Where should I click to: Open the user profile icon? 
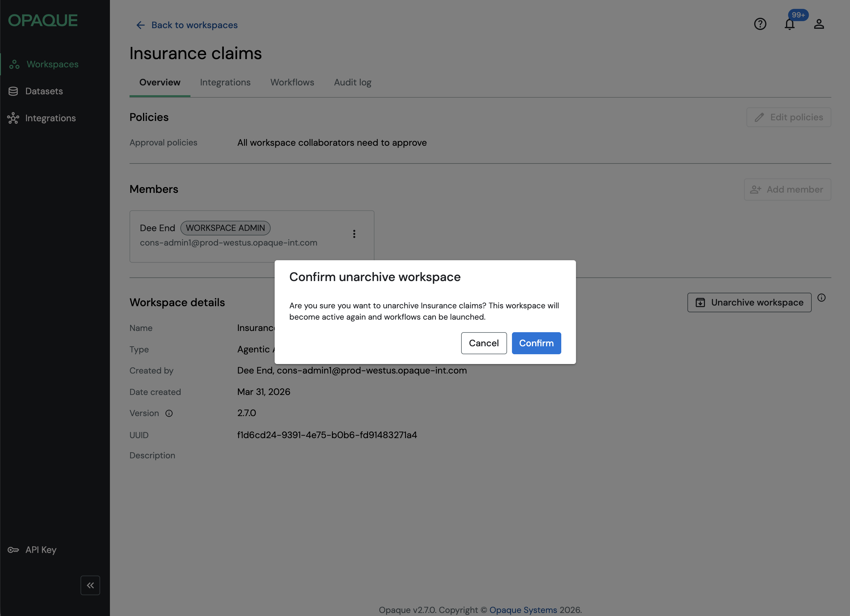tap(818, 24)
